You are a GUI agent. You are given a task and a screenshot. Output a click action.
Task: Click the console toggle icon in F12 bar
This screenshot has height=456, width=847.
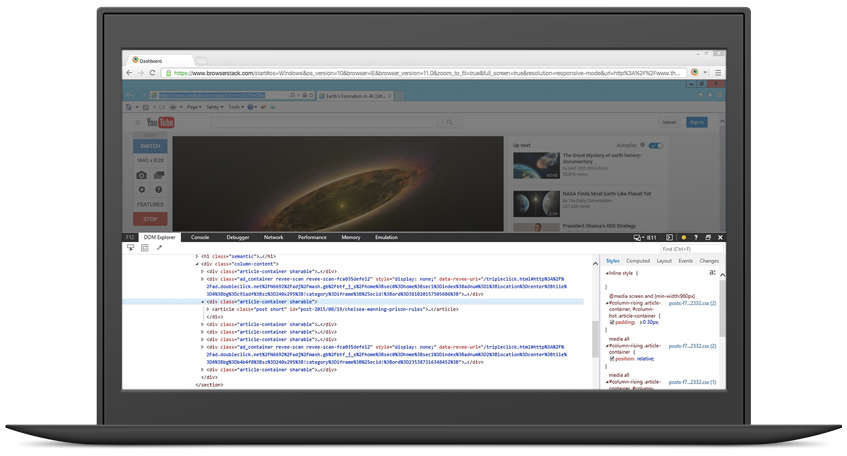[x=669, y=237]
